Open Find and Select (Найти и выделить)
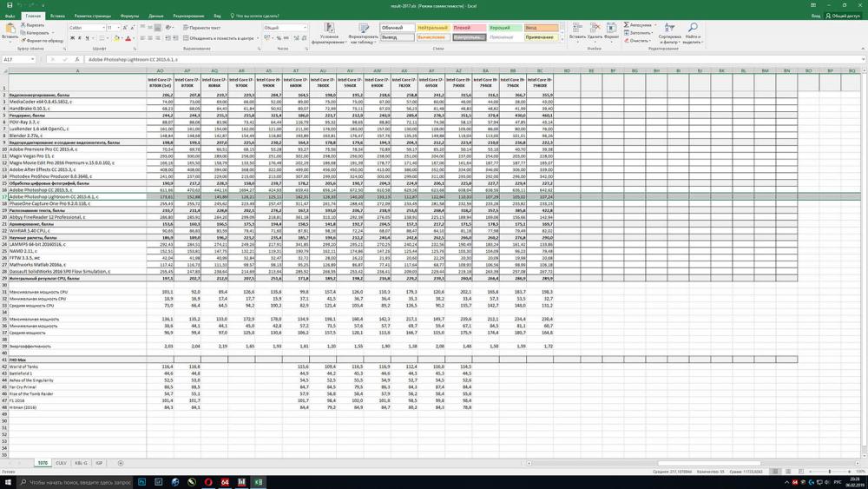 coord(692,34)
